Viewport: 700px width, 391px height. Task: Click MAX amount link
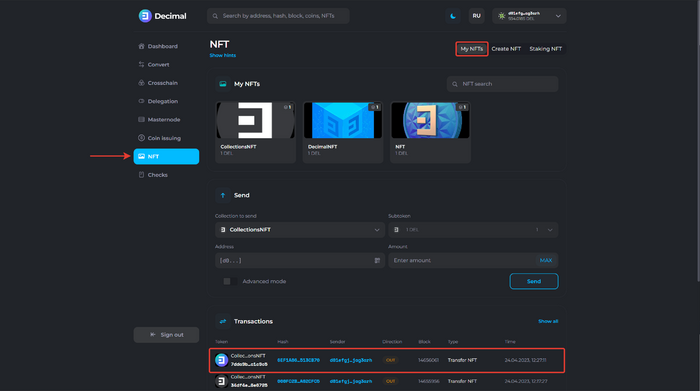coord(546,261)
